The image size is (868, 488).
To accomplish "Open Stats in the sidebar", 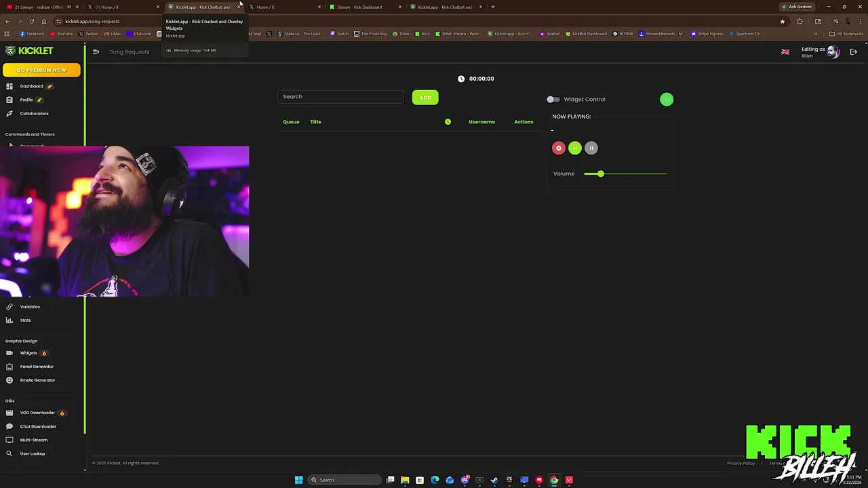I will pos(25,320).
